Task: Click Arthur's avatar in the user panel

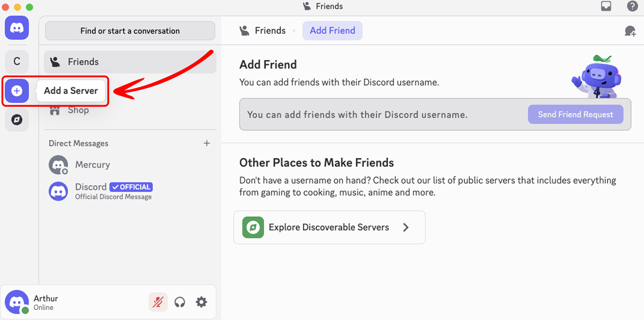Action: (x=17, y=302)
